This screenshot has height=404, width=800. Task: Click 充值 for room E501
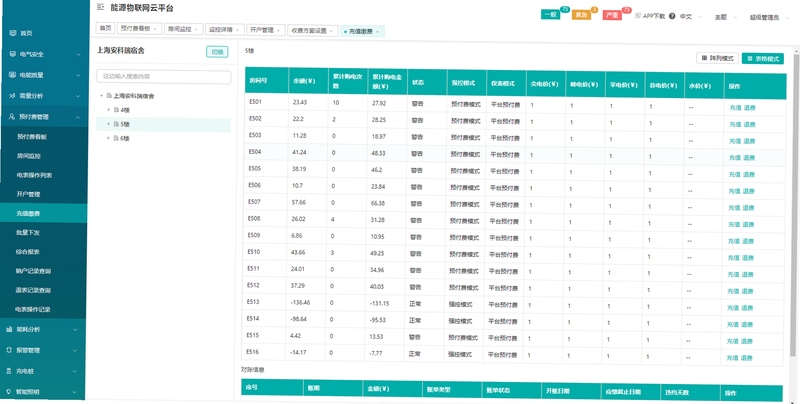pyautogui.click(x=735, y=108)
